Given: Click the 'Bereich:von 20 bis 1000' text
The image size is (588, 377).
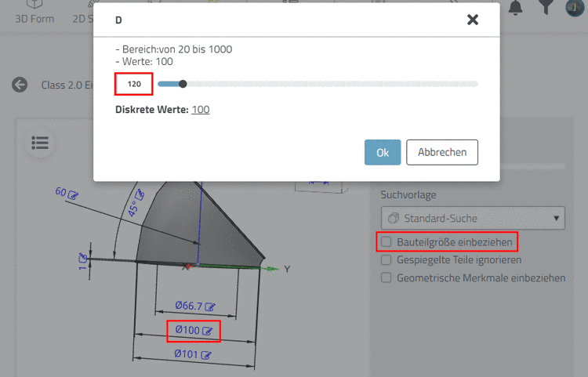Looking at the screenshot, I should [x=177, y=49].
